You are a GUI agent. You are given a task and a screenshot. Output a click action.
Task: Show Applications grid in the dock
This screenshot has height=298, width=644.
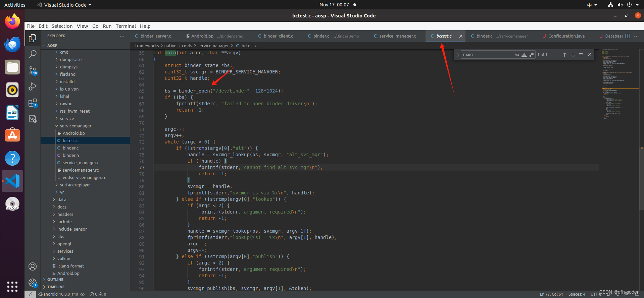[x=12, y=286]
